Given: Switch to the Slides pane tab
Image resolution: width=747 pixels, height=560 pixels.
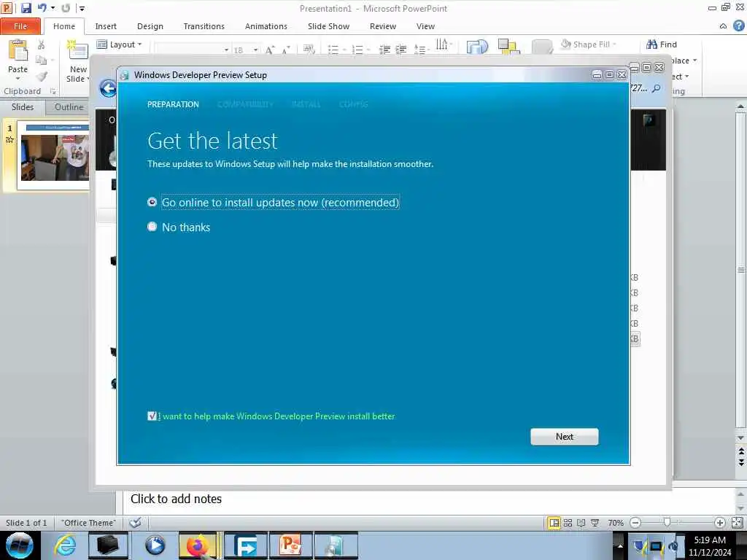Looking at the screenshot, I should point(23,106).
